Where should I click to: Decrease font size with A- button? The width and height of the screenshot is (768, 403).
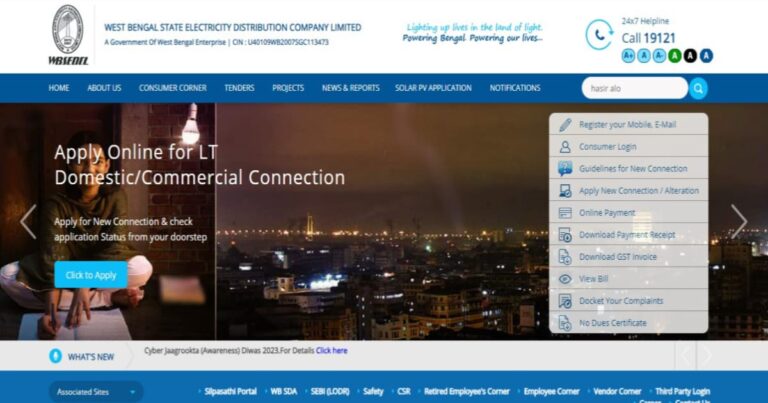(x=659, y=56)
